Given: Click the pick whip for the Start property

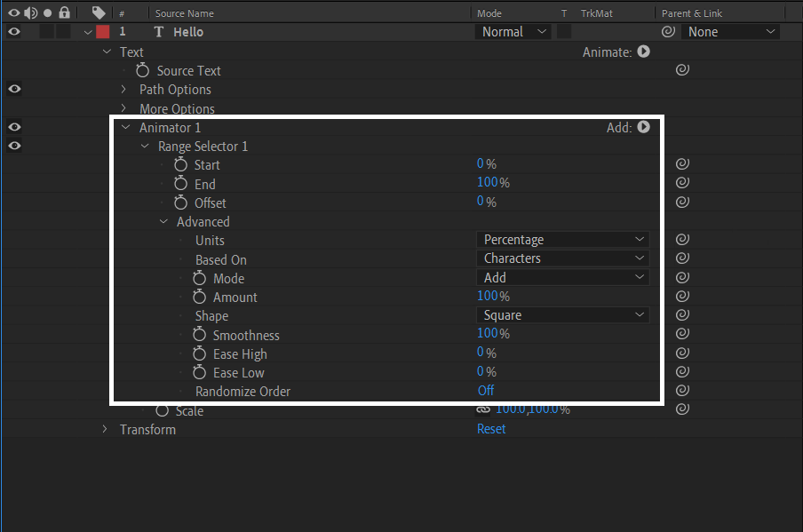Looking at the screenshot, I should point(682,164).
